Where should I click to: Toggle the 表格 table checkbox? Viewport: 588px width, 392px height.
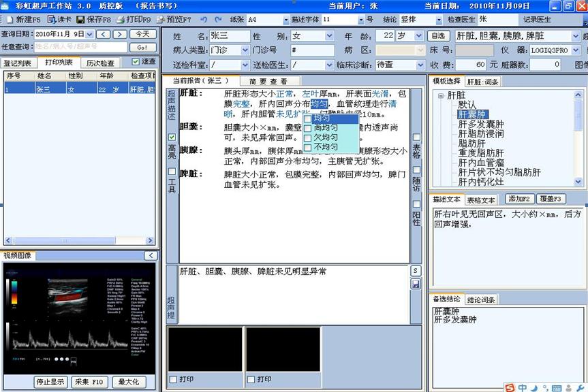(416, 137)
